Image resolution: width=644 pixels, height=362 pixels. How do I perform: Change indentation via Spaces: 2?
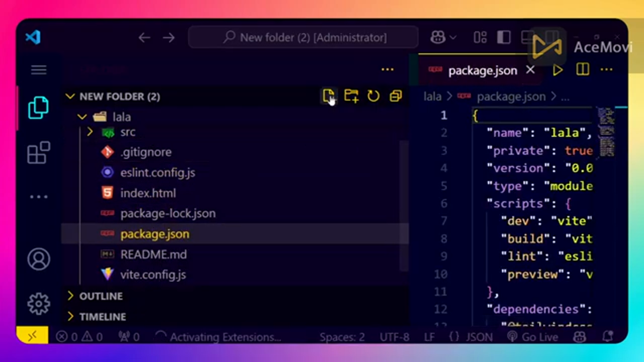[x=342, y=337]
